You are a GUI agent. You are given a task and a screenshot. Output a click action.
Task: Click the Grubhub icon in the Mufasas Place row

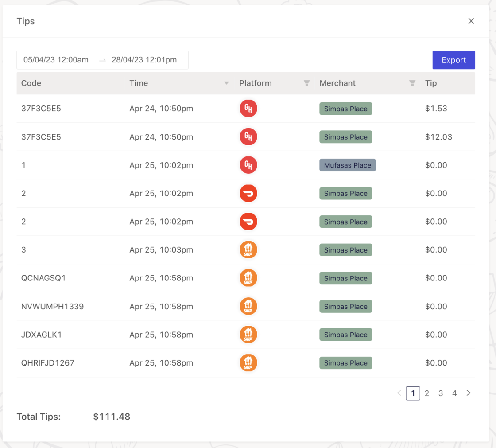[248, 165]
